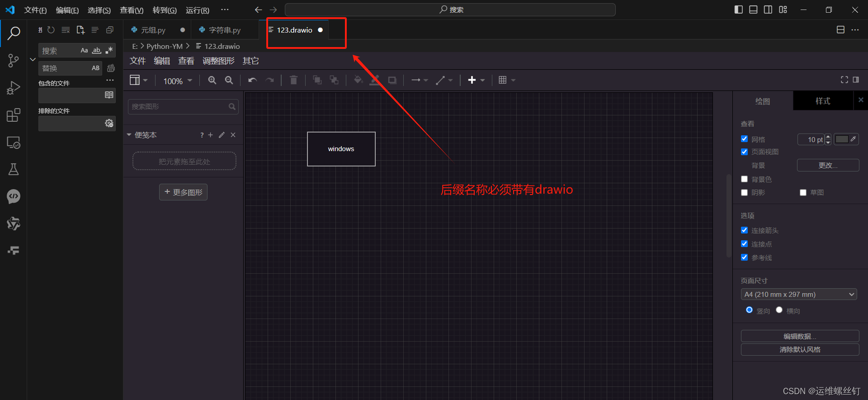
Task: Enable the 背景色 checkbox
Action: point(744,179)
